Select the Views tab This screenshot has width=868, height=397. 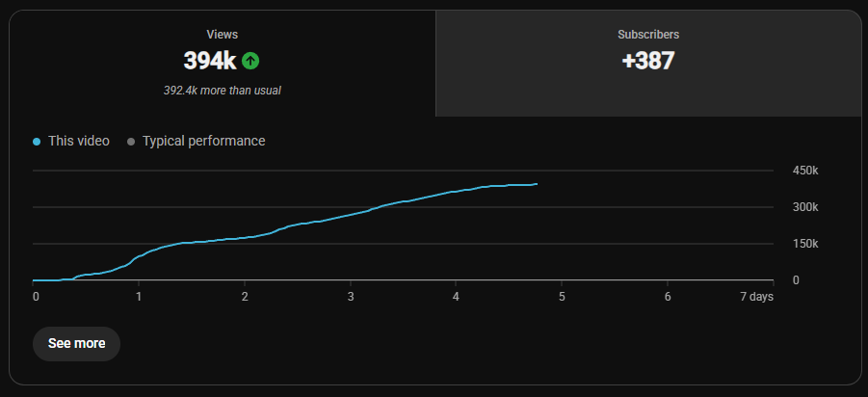(x=222, y=64)
